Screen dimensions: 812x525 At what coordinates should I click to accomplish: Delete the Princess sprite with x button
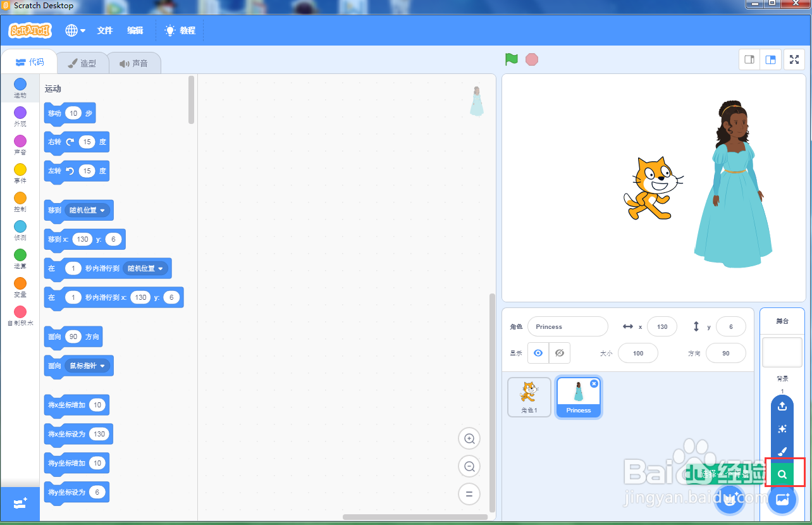pos(594,383)
